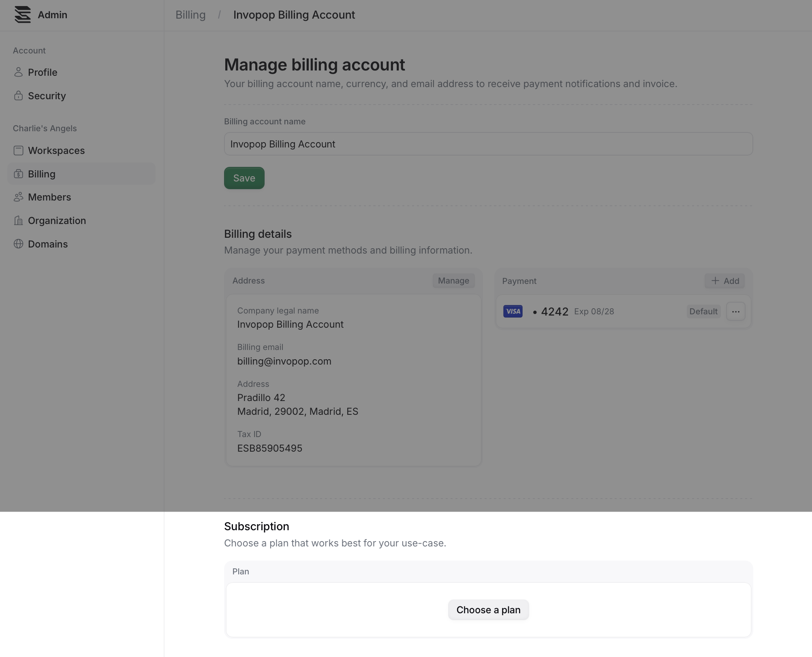Viewport: 812px width, 657px height.
Task: Click the Organization building icon
Action: [x=18, y=220]
